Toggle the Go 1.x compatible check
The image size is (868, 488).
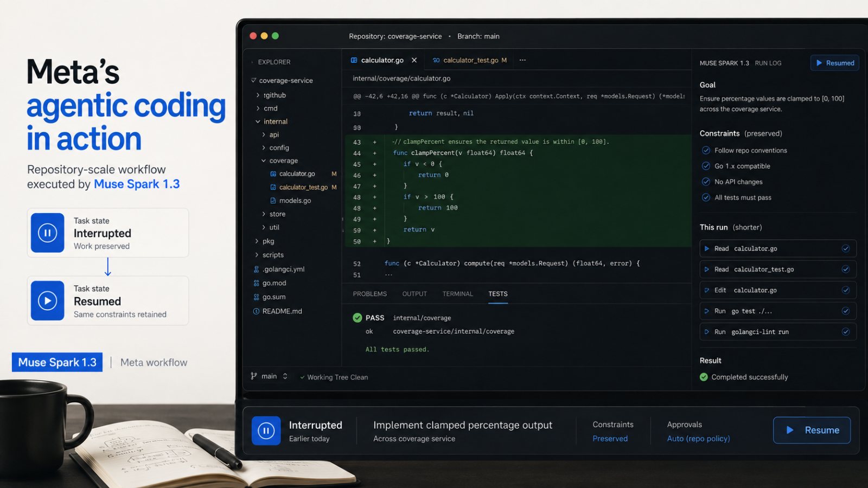[x=706, y=166]
